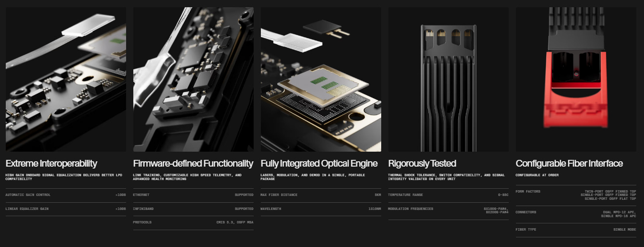
Task: Open the Rigorously Tested heatsink image
Action: (449, 79)
